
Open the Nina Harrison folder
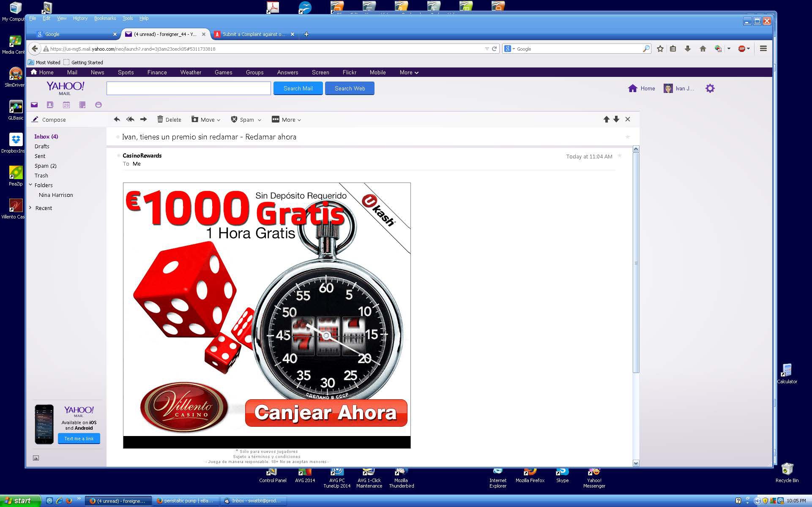tap(56, 195)
